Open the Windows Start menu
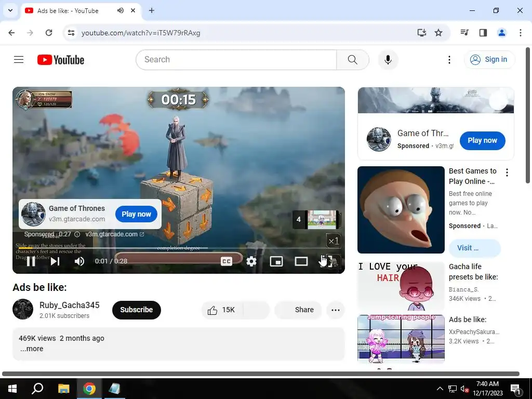 [x=12, y=389]
